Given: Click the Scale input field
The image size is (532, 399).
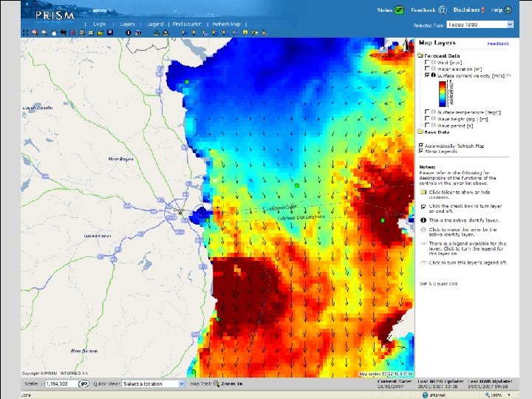Looking at the screenshot, I should 61,383.
